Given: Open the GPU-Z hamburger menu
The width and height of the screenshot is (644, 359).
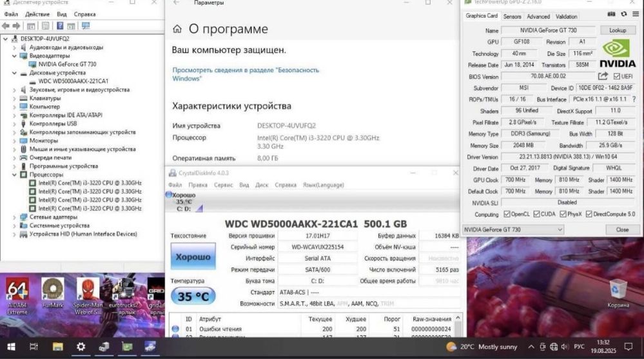Looking at the screenshot, I should click(x=636, y=14).
